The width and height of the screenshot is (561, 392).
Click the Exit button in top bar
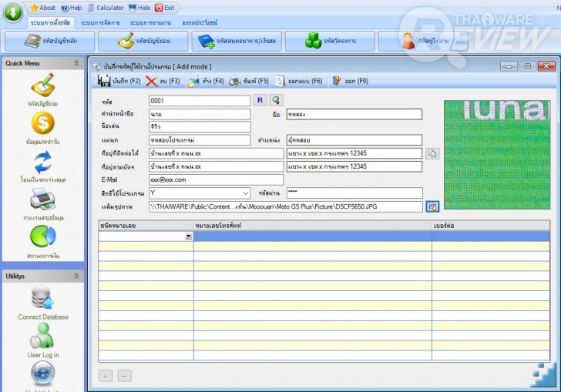click(165, 8)
